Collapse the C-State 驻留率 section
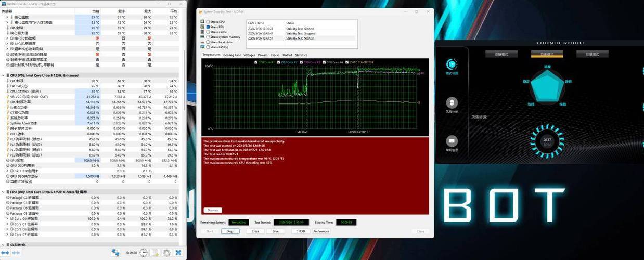644x260 pixels. pos(3,192)
